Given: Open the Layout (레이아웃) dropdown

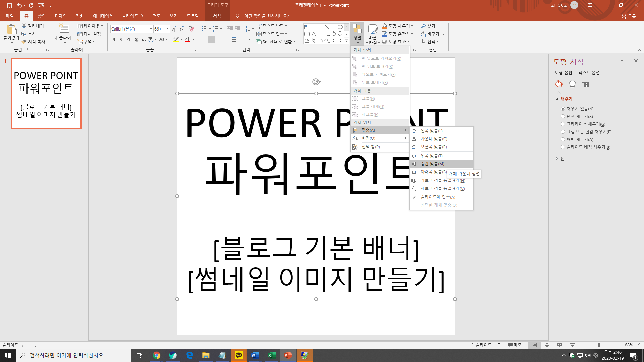Looking at the screenshot, I should point(90,26).
